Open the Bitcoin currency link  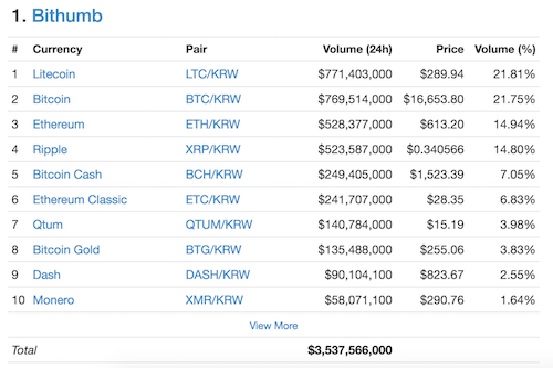pyautogui.click(x=51, y=99)
